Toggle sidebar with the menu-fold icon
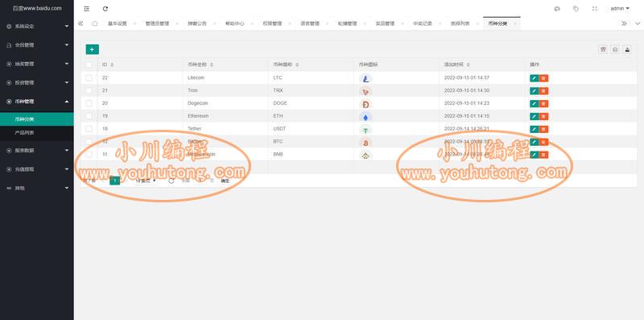This screenshot has height=320, width=644. click(x=86, y=9)
